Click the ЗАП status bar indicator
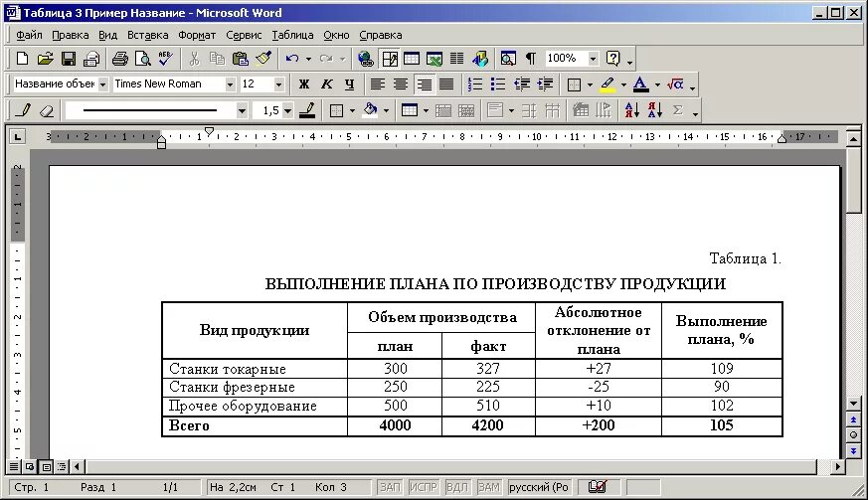 (x=390, y=487)
